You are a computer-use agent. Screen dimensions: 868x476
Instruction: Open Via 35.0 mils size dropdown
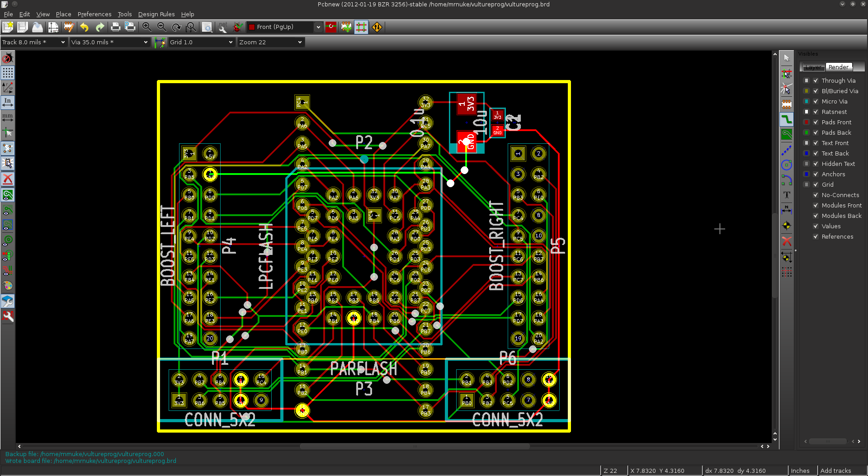click(x=110, y=42)
